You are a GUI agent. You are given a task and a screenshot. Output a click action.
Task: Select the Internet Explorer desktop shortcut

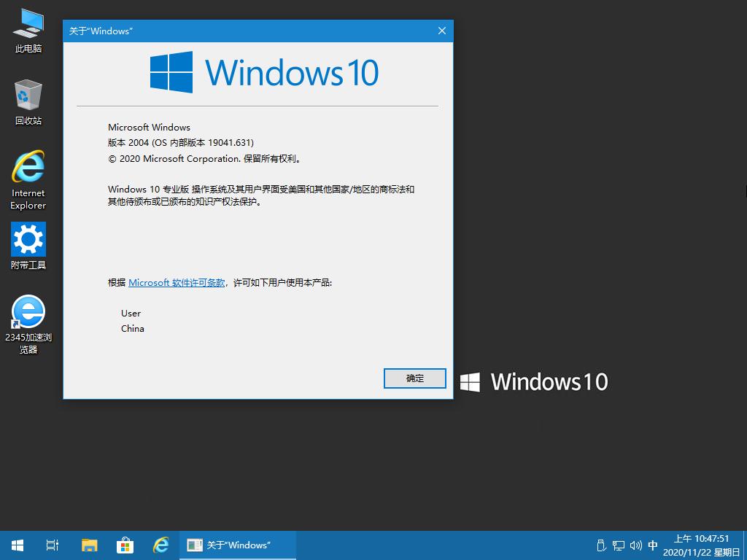28,180
